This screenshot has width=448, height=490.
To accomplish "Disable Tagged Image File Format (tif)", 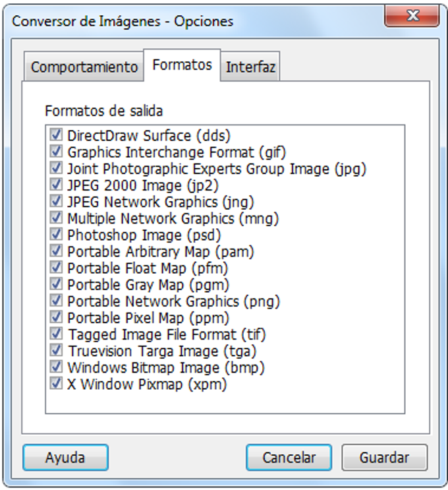I will [x=56, y=334].
